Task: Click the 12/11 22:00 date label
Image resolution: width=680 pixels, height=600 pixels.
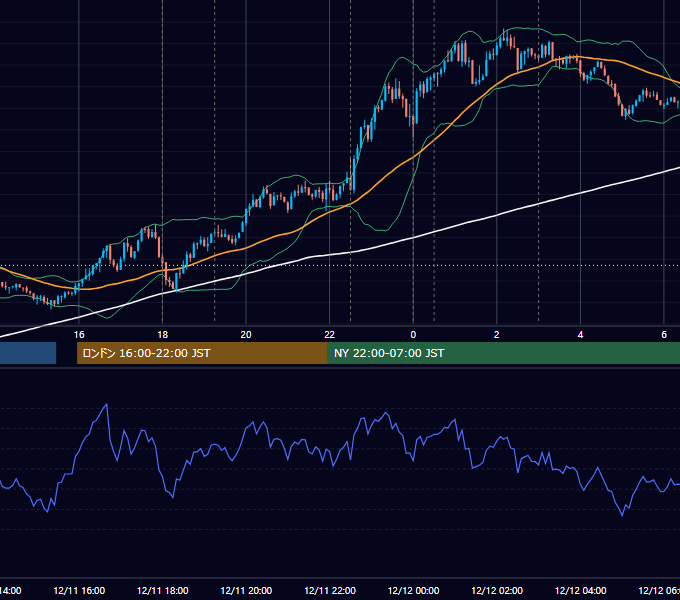Action: click(x=330, y=590)
